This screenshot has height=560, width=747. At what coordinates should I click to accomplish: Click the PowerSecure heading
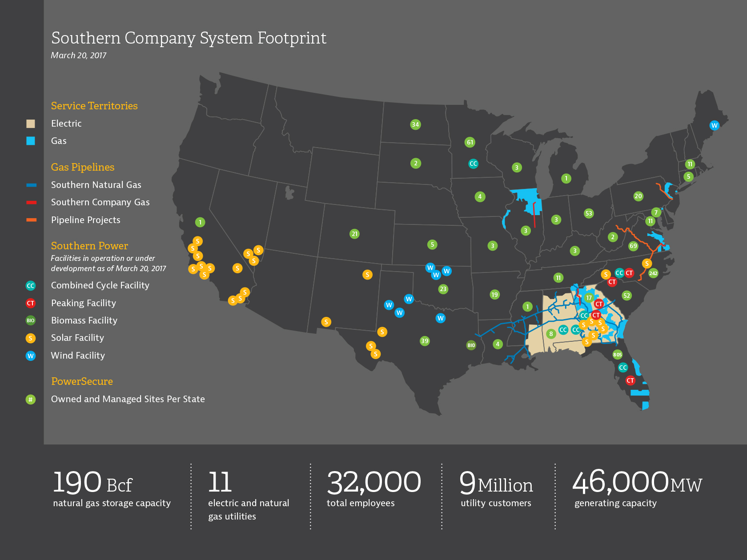point(82,381)
